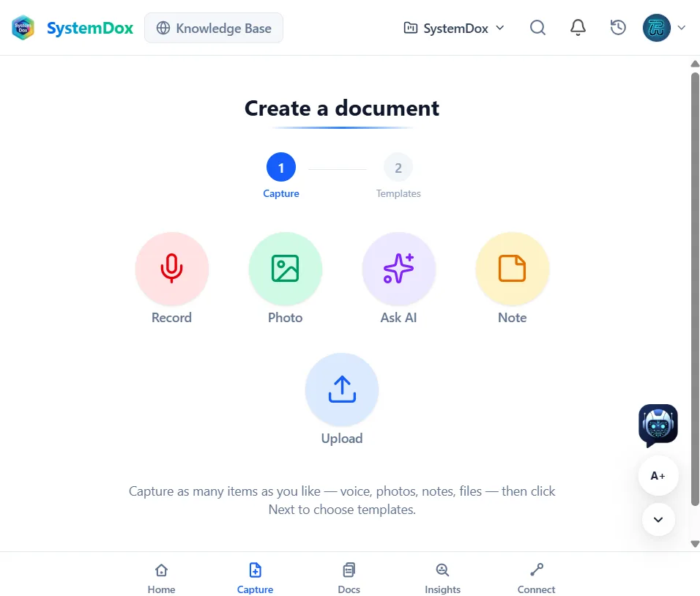
Task: Click the scrollbar down arrow
Action: pos(695,544)
